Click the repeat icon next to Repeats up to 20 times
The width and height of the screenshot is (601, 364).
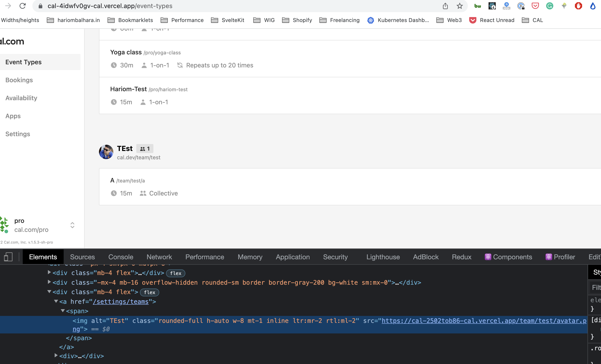[180, 65]
